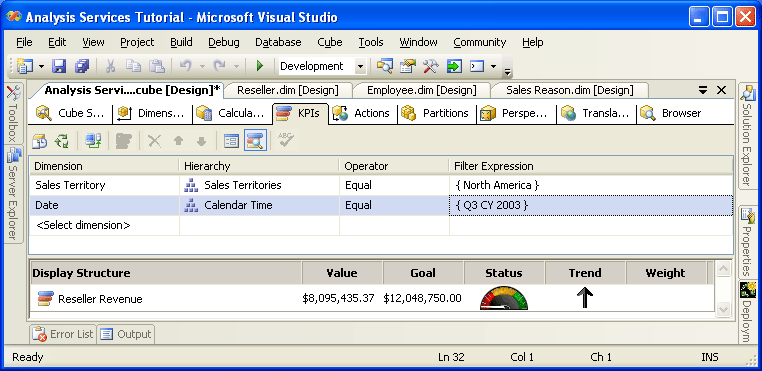Open the File menu
762x371 pixels.
tap(24, 42)
